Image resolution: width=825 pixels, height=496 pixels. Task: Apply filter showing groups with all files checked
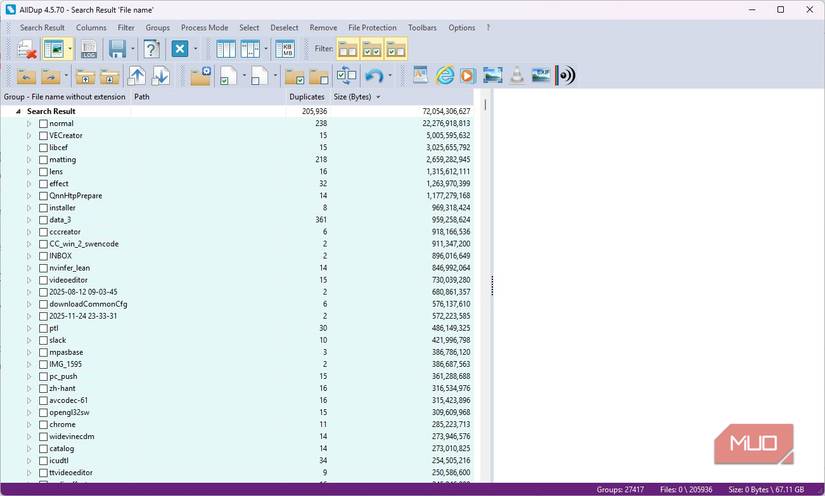(x=372, y=49)
